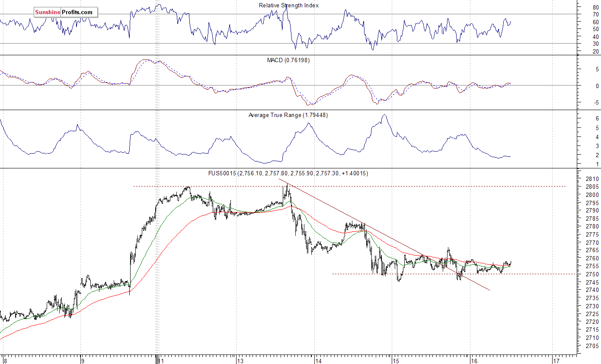This screenshot has width=601, height=364.
Task: Click the 2725 price axis label
Action: click(592, 314)
